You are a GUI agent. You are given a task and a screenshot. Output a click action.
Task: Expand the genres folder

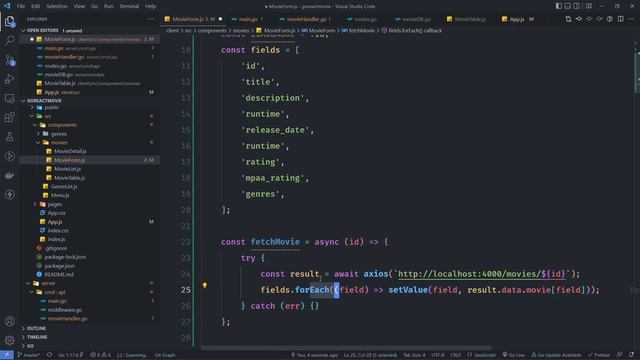[x=59, y=134]
